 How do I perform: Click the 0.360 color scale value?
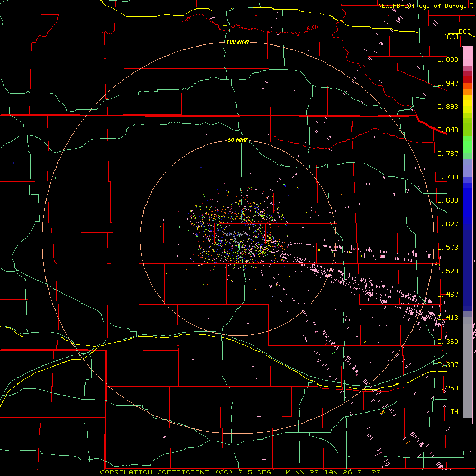click(448, 341)
